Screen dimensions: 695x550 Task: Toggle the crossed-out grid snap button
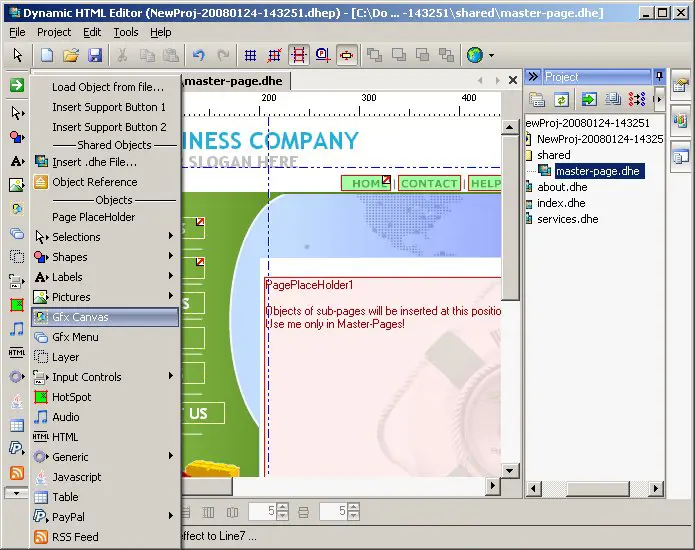point(274,55)
